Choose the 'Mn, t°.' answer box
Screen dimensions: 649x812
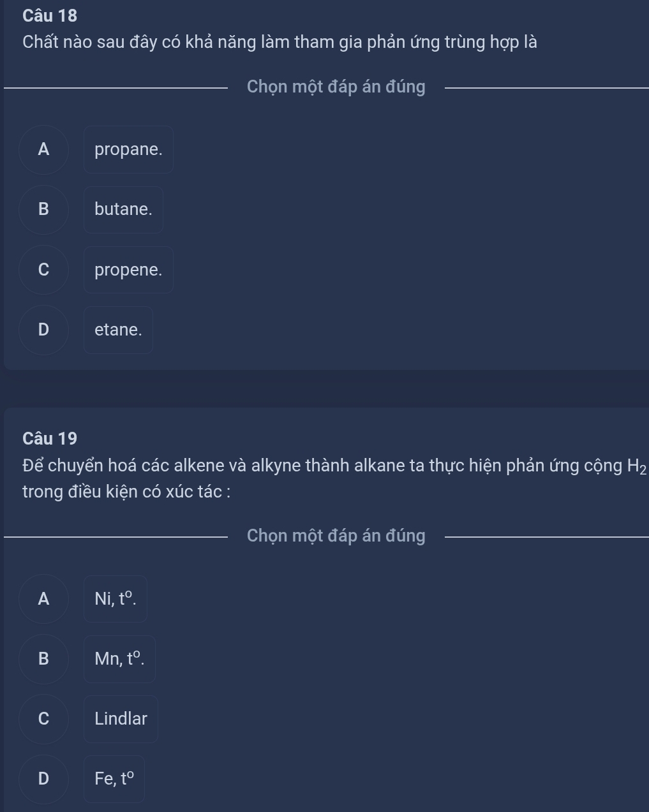tap(119, 659)
